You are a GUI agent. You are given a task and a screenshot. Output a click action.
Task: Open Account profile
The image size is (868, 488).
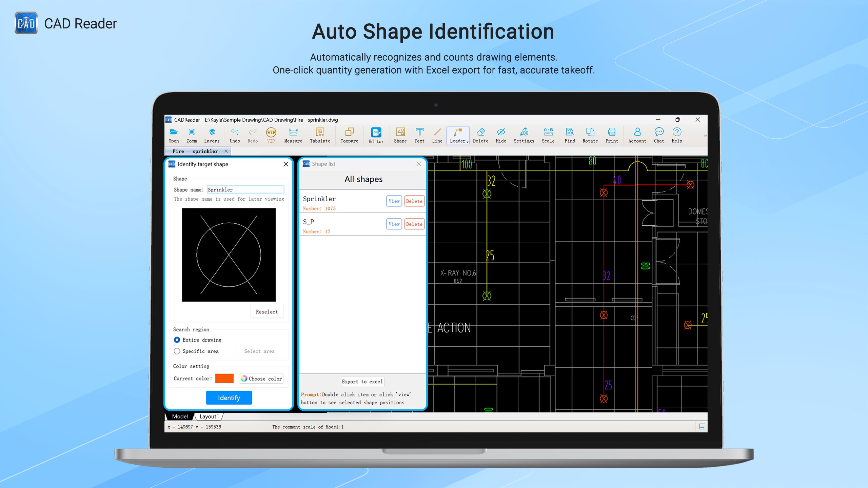[x=637, y=136]
